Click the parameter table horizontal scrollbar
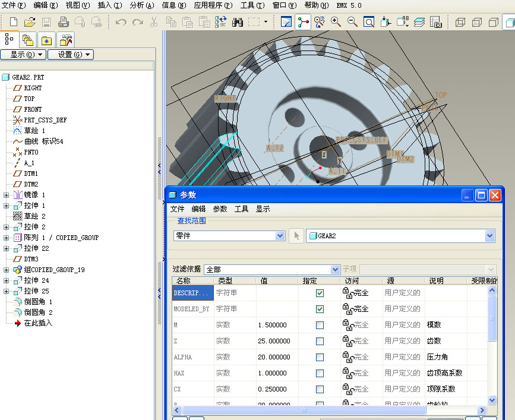The height and width of the screenshot is (420, 515). 304,410
